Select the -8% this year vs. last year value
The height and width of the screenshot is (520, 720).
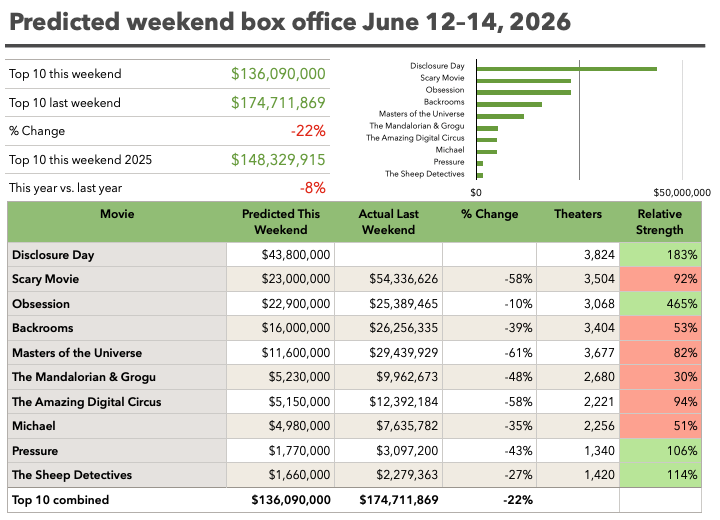pyautogui.click(x=313, y=188)
